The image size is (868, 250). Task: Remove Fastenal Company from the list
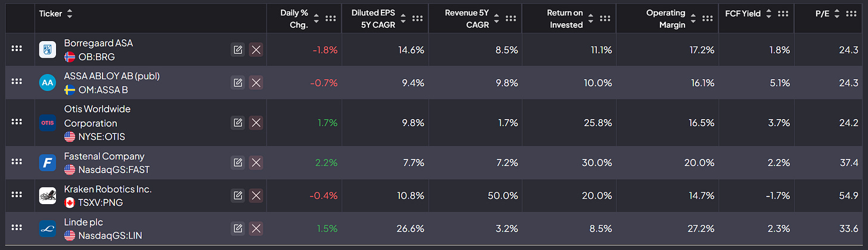pyautogui.click(x=256, y=162)
